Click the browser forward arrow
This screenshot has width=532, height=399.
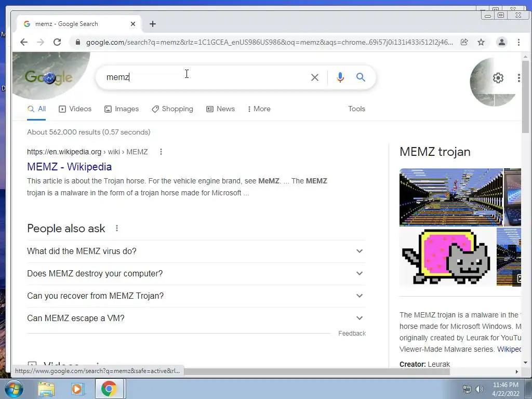coord(41,42)
